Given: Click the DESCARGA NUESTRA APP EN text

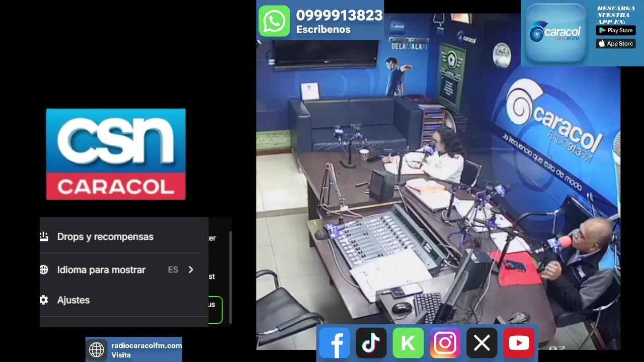Looking at the screenshot, I should pos(615,15).
